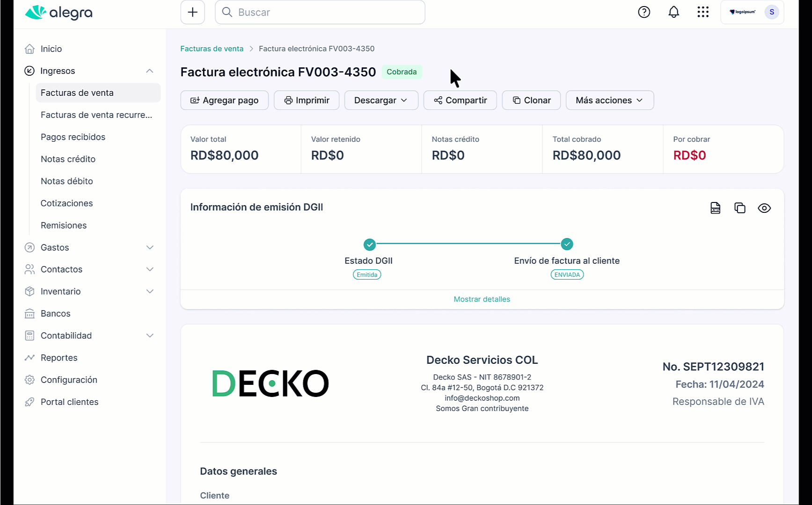Click email info@deckoshop.com
The width and height of the screenshot is (812, 505).
[x=482, y=398]
